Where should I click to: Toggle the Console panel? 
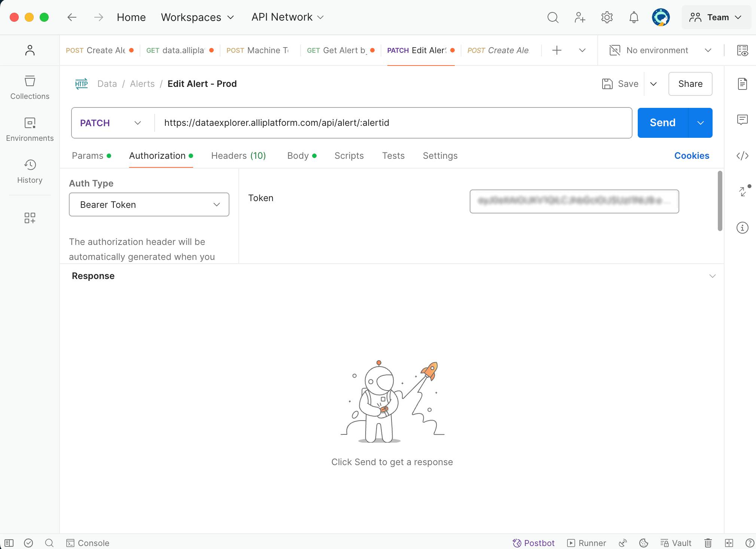click(88, 543)
